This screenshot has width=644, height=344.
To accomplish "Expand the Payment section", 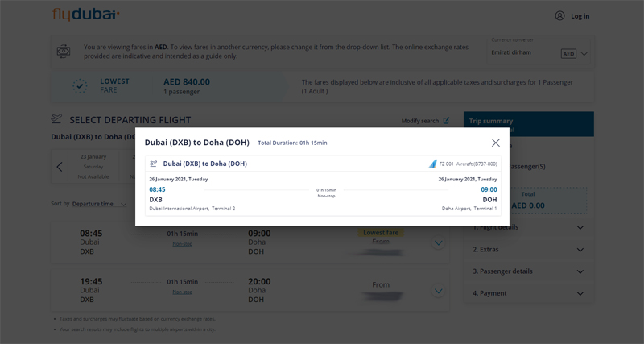I will (580, 293).
